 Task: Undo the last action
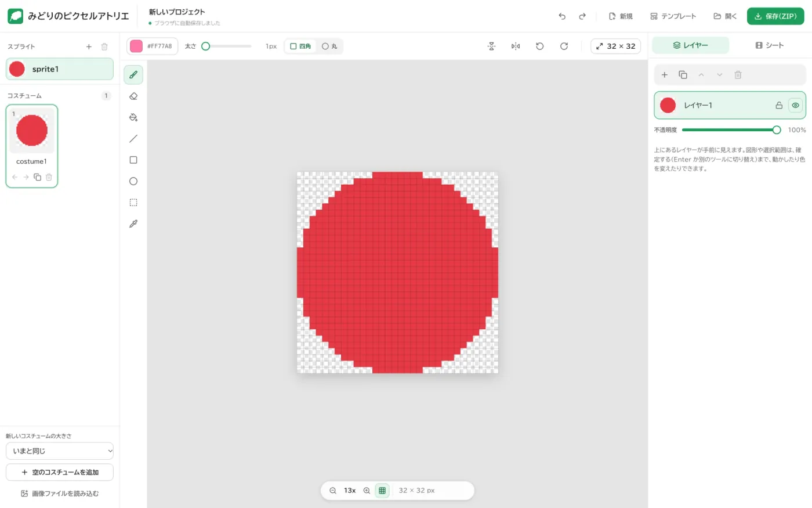[562, 16]
